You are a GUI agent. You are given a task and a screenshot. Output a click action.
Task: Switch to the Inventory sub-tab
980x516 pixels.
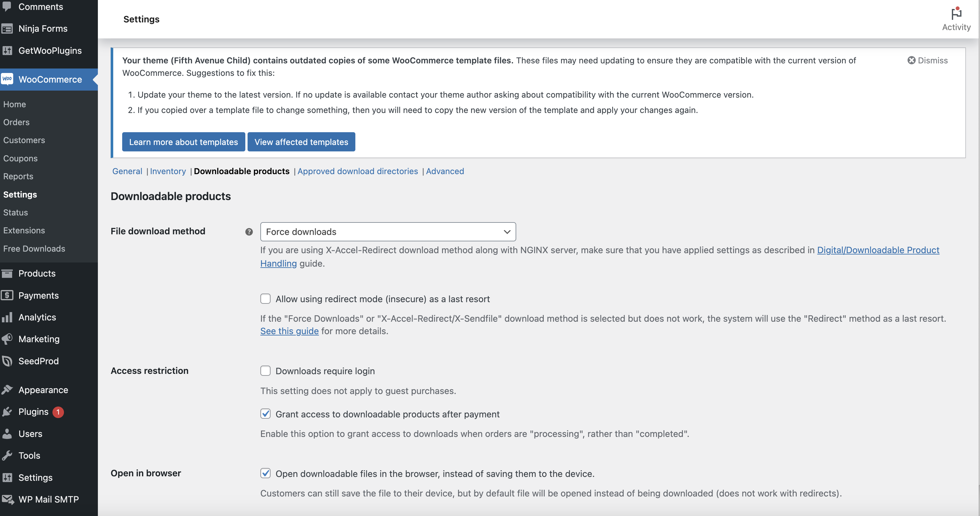coord(168,171)
